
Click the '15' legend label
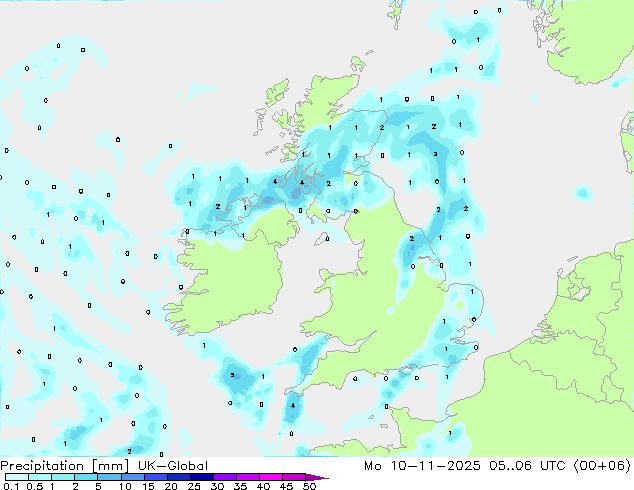(x=148, y=486)
